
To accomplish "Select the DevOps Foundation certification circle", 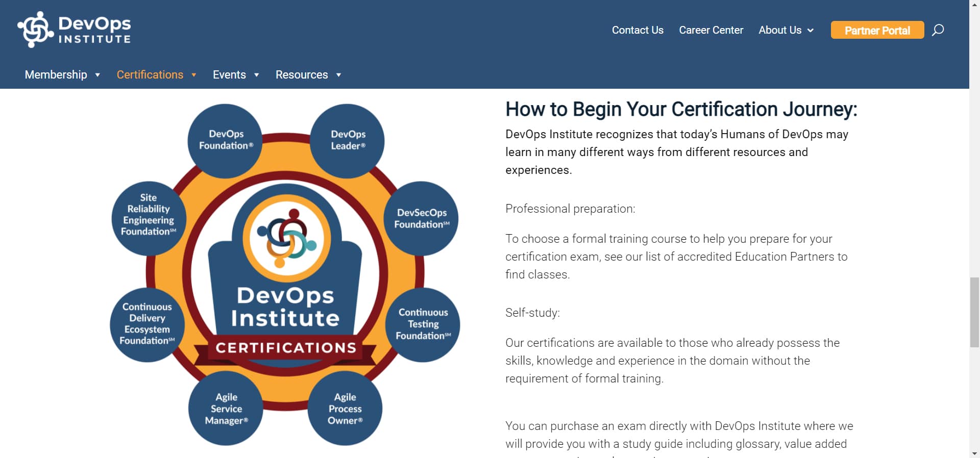I will click(225, 140).
